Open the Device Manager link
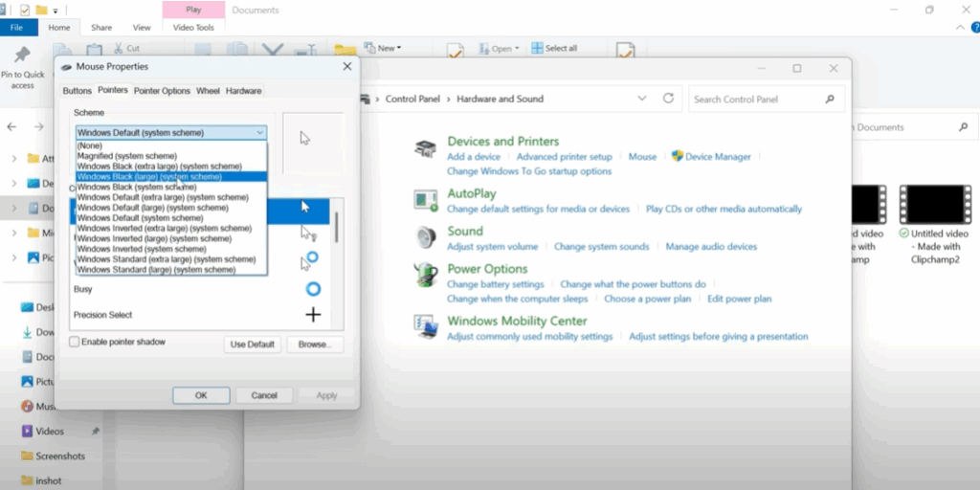980x490 pixels. tap(718, 157)
